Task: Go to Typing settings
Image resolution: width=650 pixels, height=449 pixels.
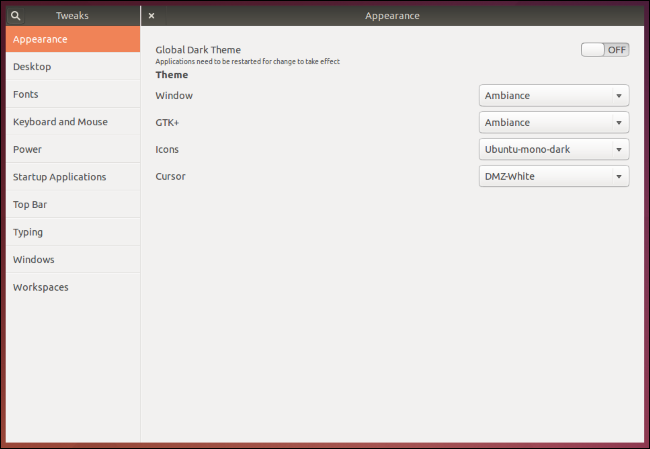Action: (73, 232)
